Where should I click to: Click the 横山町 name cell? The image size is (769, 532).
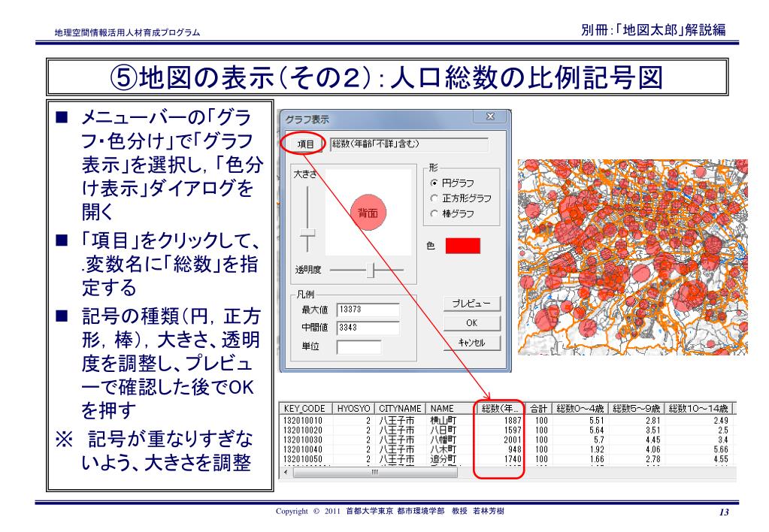(x=443, y=420)
